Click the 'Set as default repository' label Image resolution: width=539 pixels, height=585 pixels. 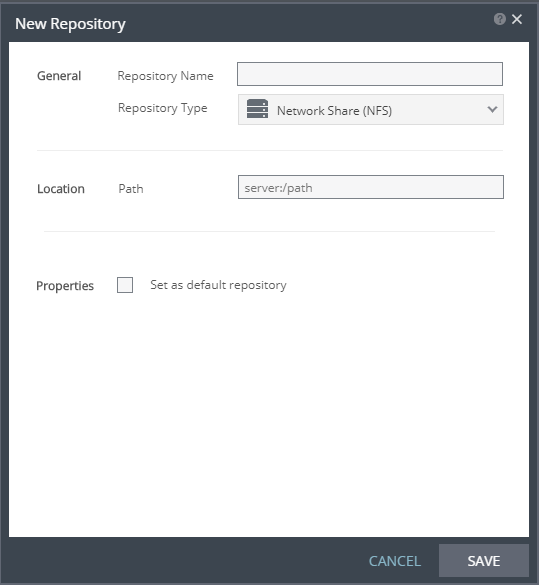(218, 285)
